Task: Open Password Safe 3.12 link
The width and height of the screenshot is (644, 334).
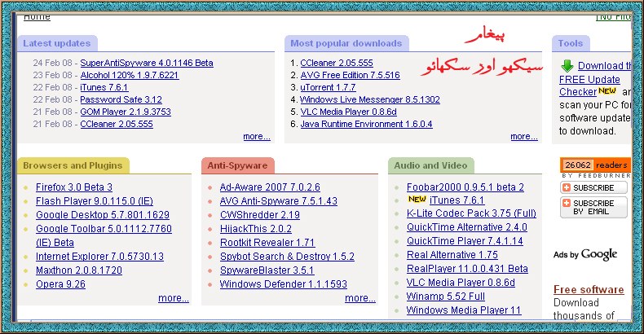Action: tap(121, 99)
